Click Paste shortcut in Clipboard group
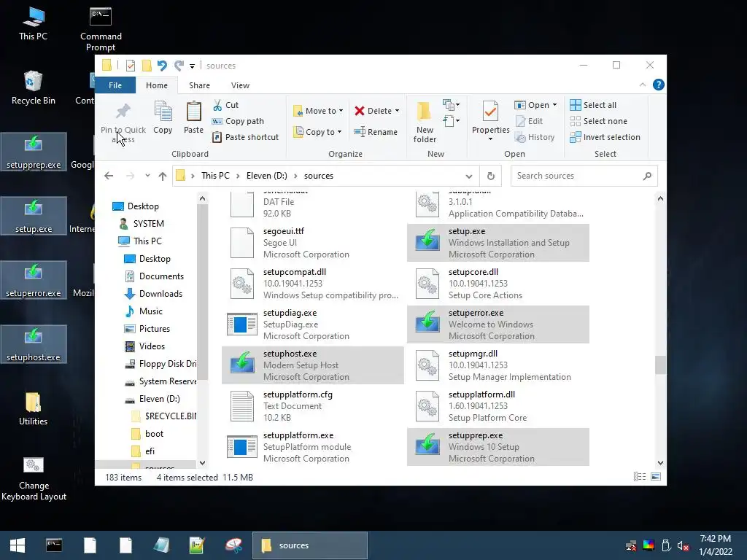Screen dimensions: 747x560 coord(245,137)
